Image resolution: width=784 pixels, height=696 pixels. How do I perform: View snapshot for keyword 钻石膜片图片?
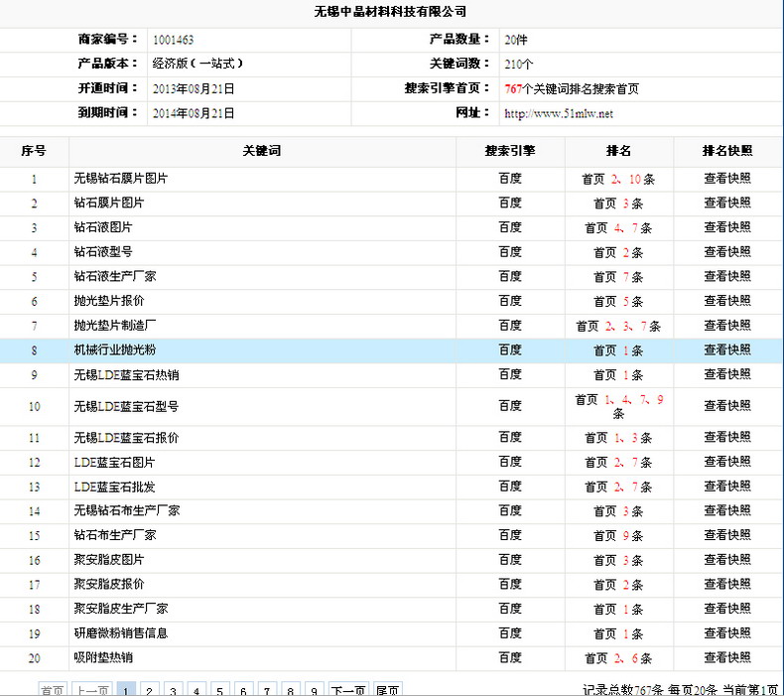727,204
